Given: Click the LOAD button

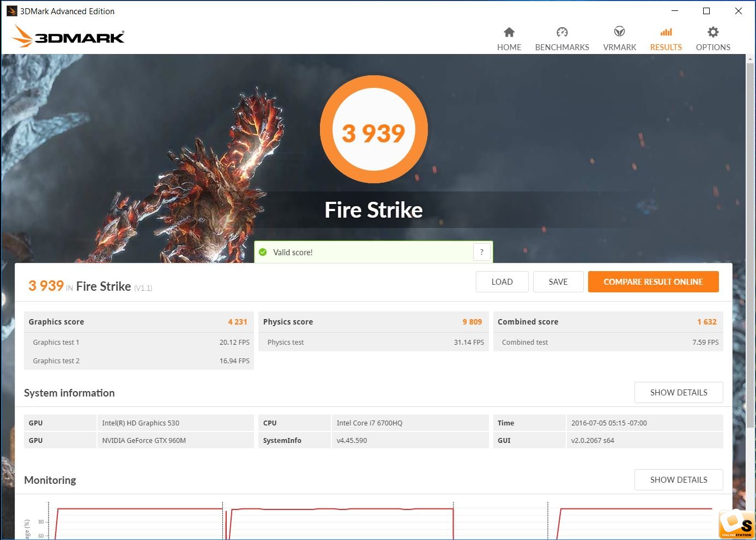Looking at the screenshot, I should coord(502,282).
